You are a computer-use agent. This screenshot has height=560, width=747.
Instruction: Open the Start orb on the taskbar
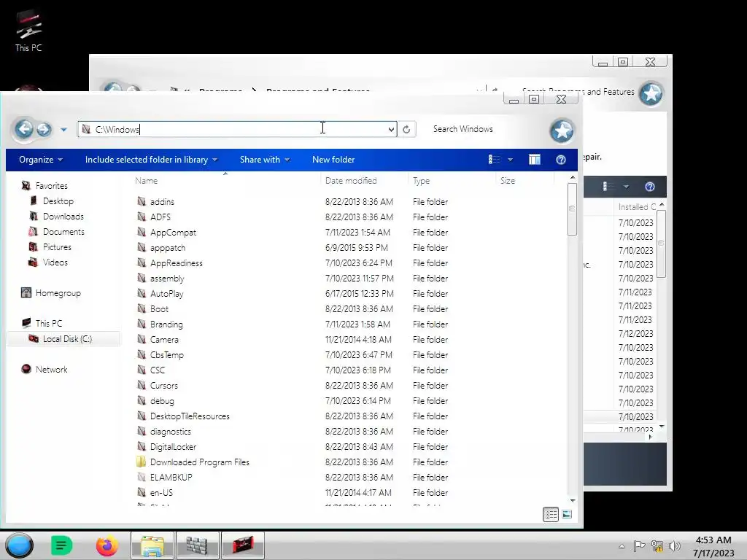click(x=19, y=545)
